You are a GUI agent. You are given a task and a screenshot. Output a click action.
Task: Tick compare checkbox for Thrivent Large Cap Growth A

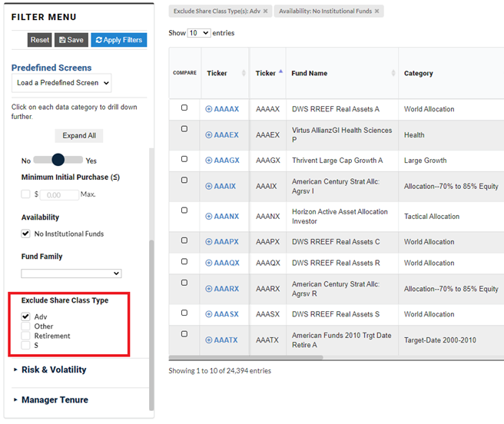coord(184,159)
